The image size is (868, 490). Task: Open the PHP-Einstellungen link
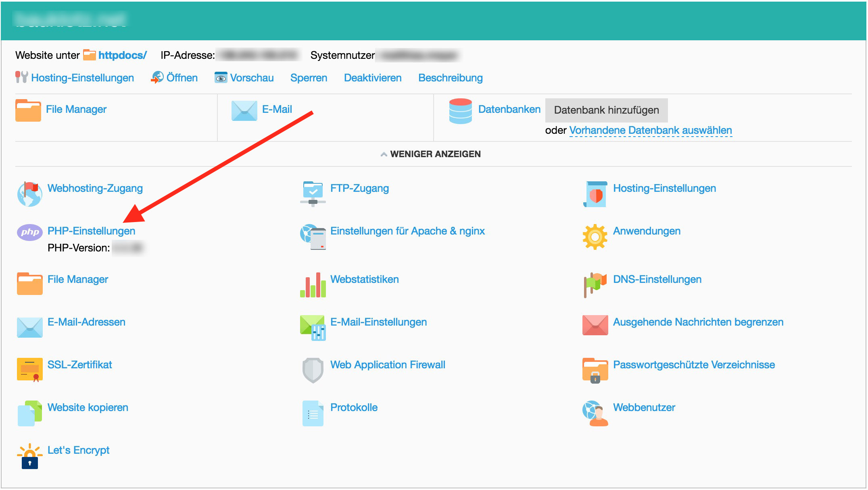92,231
